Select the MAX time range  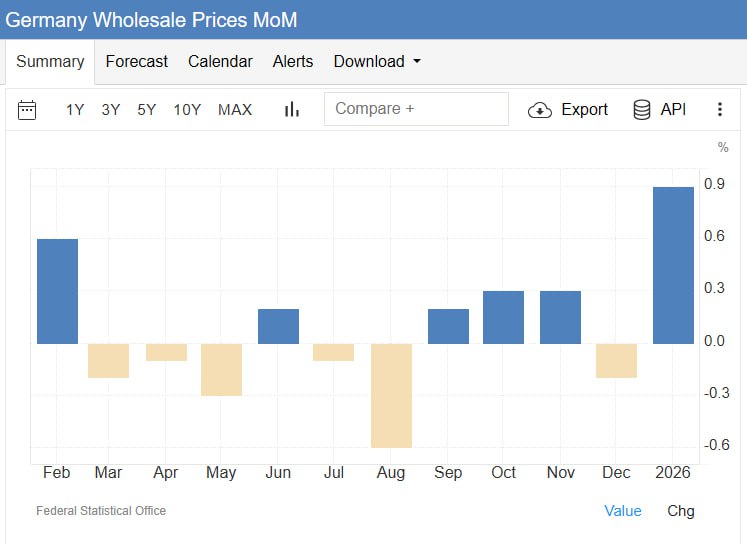click(235, 110)
